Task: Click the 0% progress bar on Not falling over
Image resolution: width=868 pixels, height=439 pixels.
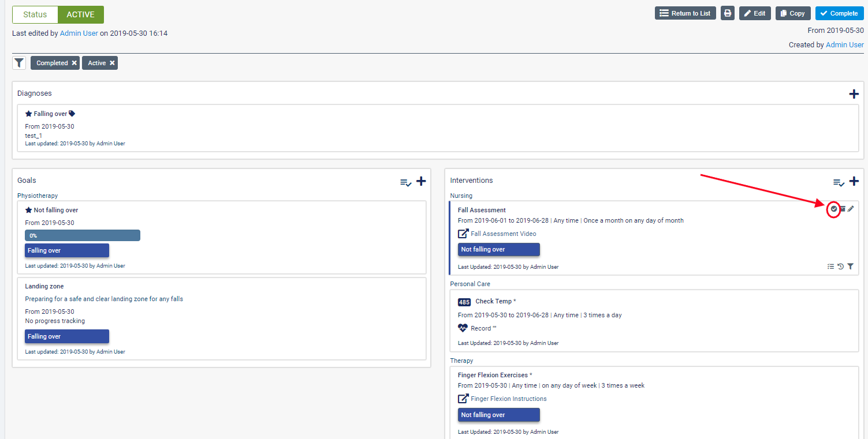Action: (x=83, y=235)
